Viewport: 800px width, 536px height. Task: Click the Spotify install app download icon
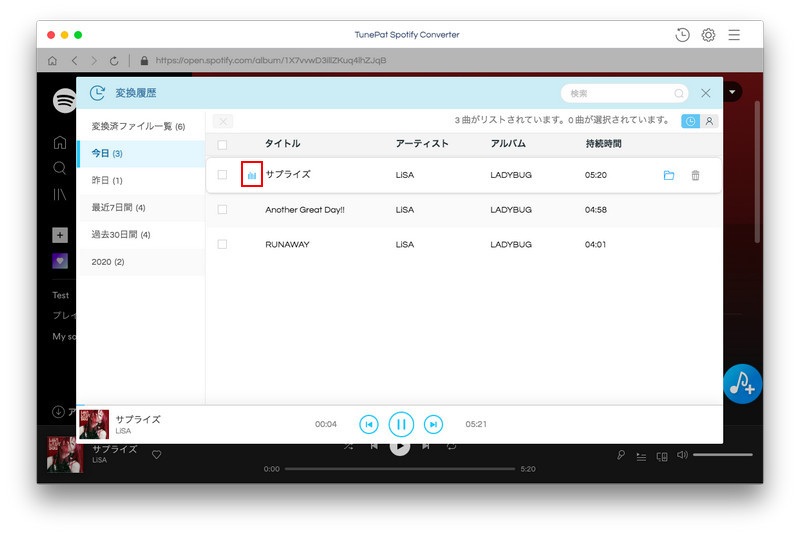58,412
